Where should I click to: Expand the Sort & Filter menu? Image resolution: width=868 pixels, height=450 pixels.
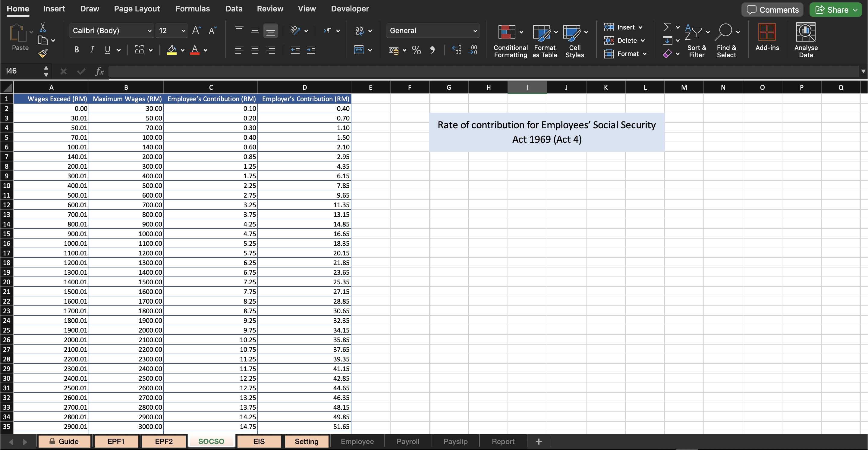[x=708, y=32]
